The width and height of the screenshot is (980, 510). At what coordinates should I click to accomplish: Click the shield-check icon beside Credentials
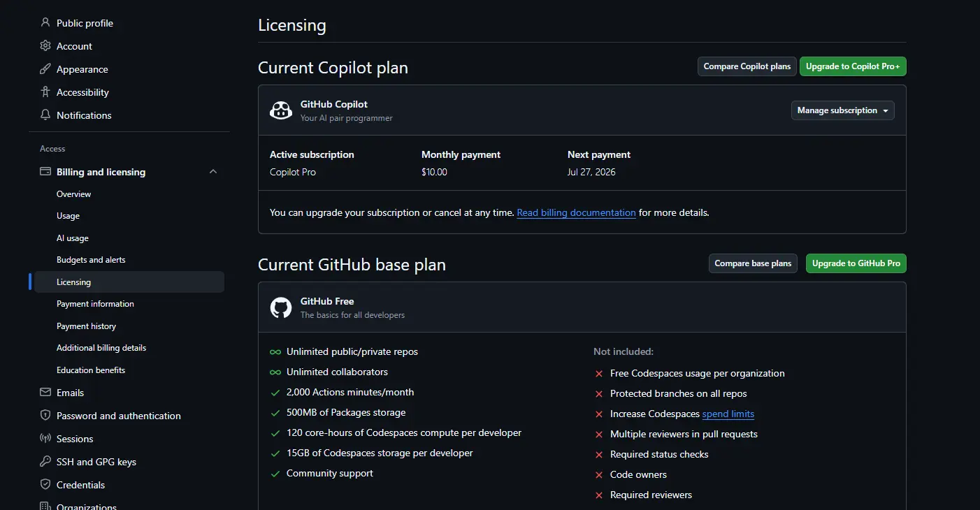(x=45, y=485)
